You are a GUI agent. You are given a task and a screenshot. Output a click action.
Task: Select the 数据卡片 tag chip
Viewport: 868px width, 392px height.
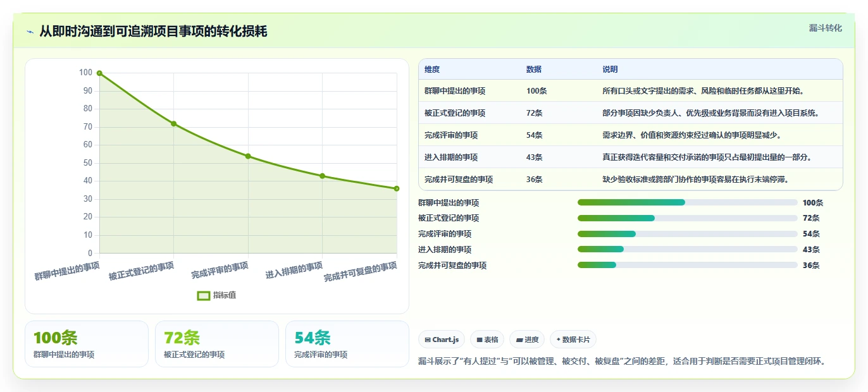tap(573, 340)
